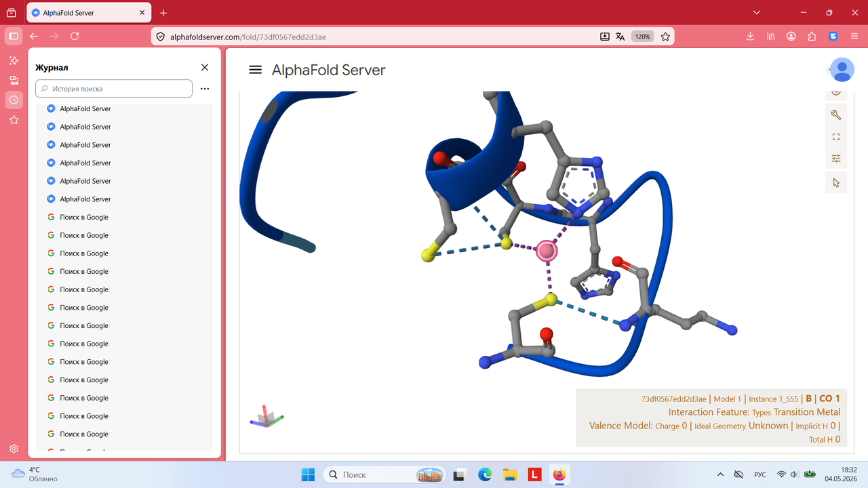The width and height of the screenshot is (868, 488).
Task: Open File Explorer from the taskbar
Action: [x=509, y=474]
